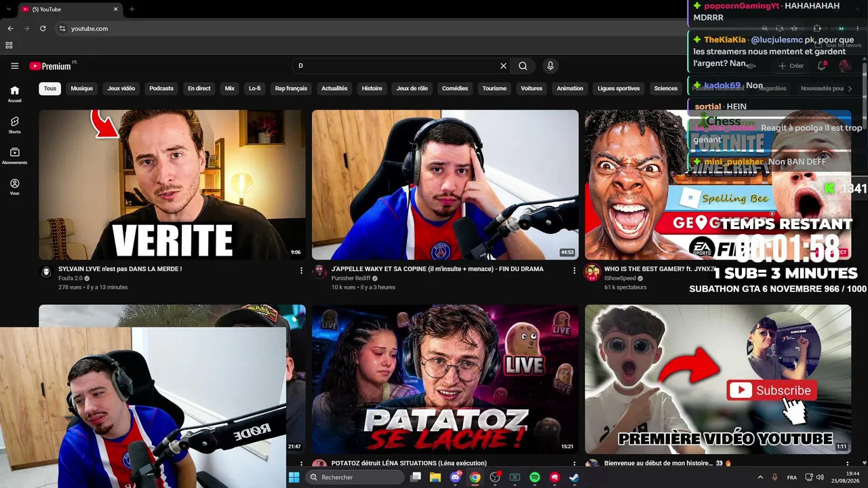Viewport: 868px width, 488px height.
Task: Open File Explorer from the taskbar
Action: click(x=435, y=477)
